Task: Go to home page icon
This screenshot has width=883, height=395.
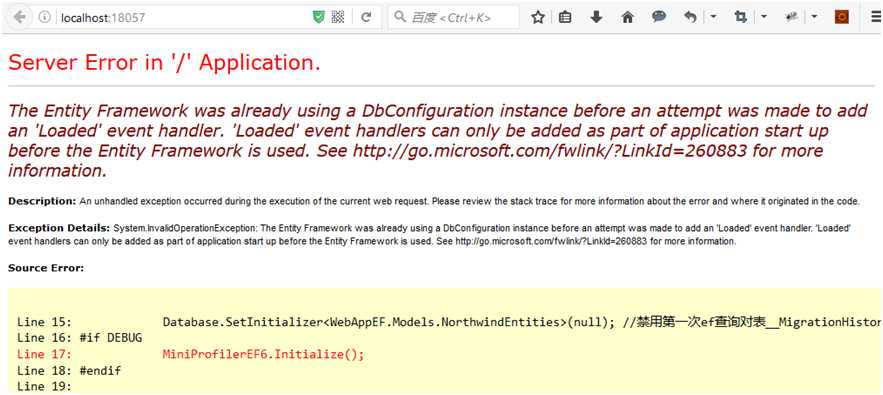Action: (627, 17)
